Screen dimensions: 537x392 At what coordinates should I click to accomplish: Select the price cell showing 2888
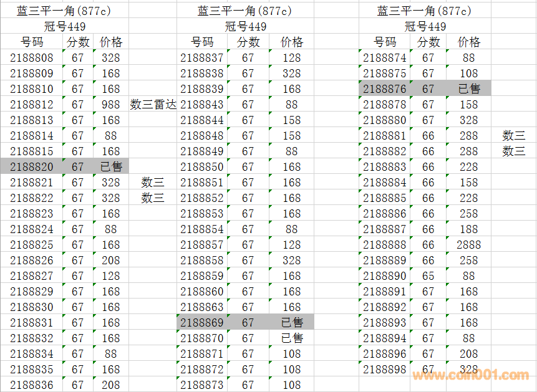(468, 245)
